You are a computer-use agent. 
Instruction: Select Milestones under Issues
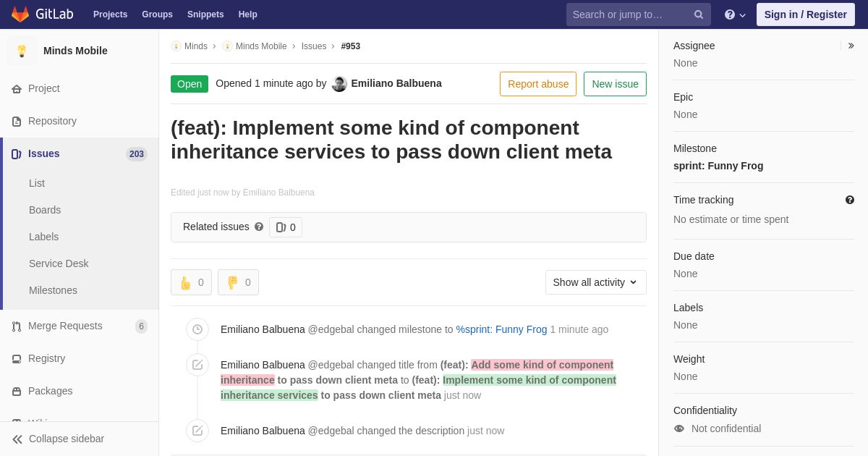[x=53, y=290]
